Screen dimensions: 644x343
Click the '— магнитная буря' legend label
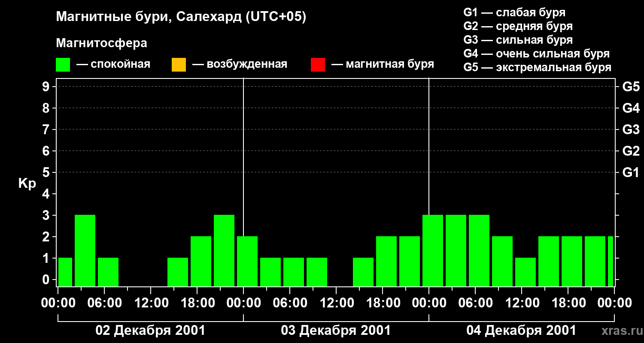click(383, 64)
